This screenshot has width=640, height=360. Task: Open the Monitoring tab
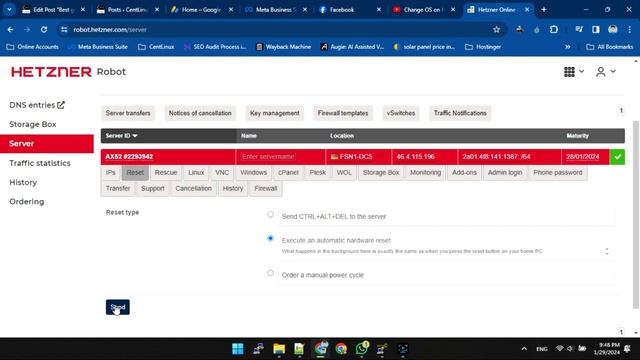(x=425, y=173)
